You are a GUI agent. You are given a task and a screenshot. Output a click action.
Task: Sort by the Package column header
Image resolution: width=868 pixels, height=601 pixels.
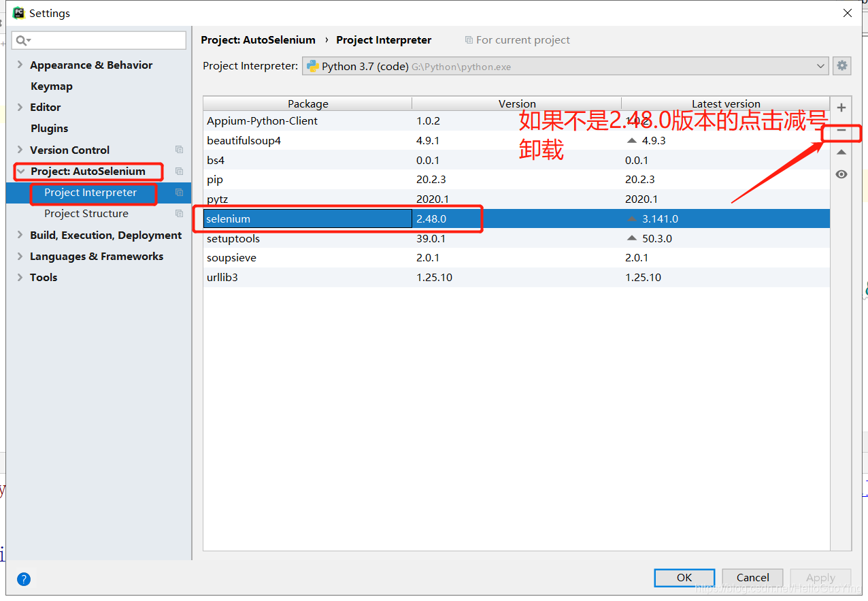coord(307,103)
